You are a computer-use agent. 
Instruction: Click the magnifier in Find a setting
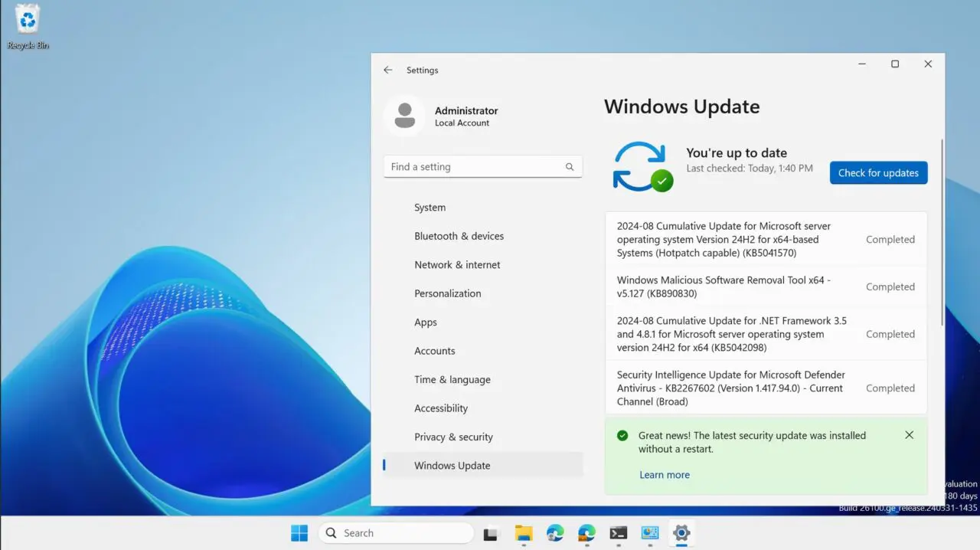click(x=570, y=166)
